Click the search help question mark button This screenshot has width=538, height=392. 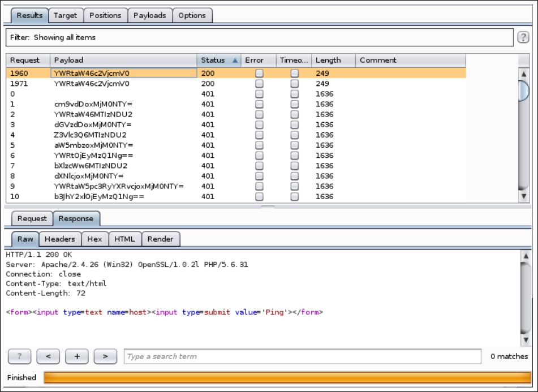20,356
